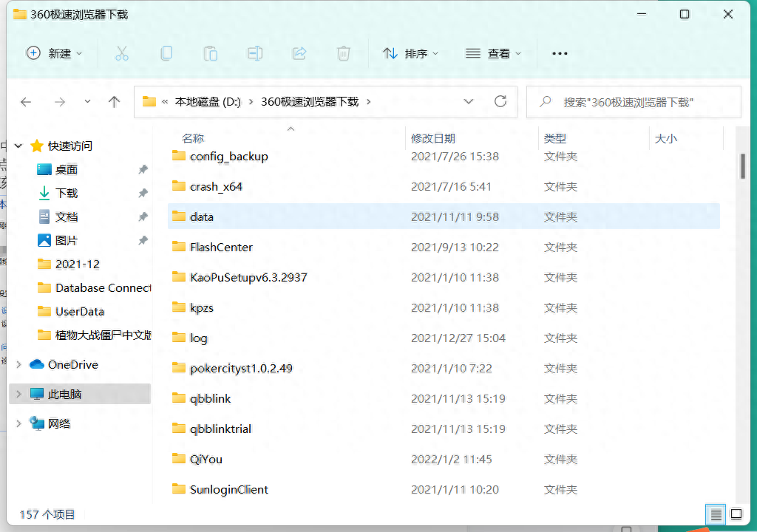Screen dimensions: 757x532
Task: Click 本地磁盘 (D:) in the address path
Action: point(207,102)
